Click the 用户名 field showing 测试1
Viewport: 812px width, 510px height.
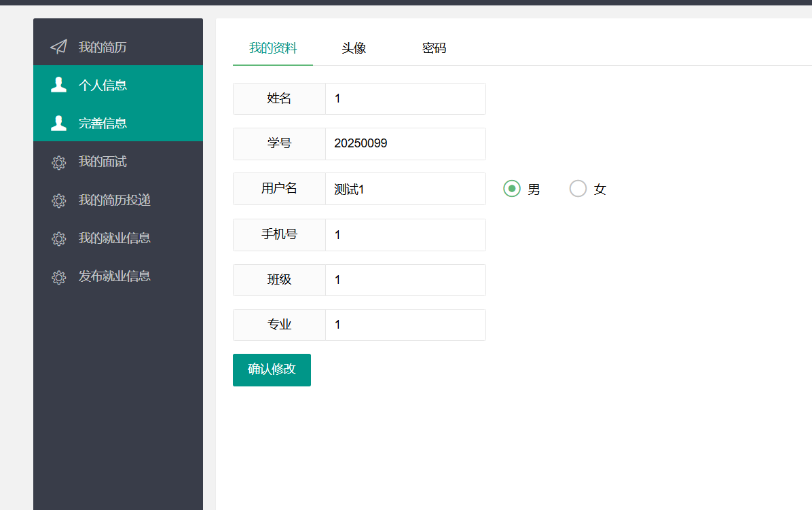pyautogui.click(x=405, y=189)
